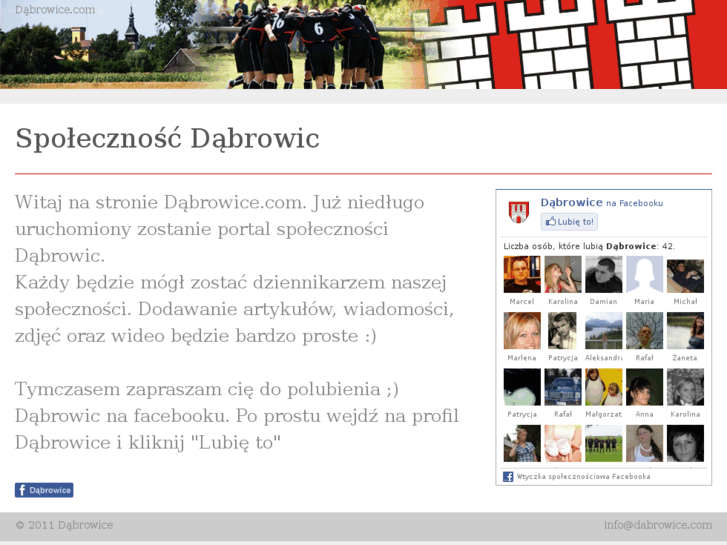Screen dimensions: 727x545
Task: Click the Dąbrowice.com site title link
Action: coord(55,9)
